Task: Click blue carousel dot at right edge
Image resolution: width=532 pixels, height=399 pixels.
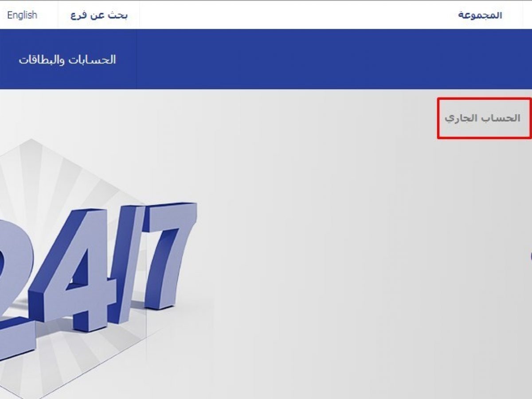Action: (531, 256)
